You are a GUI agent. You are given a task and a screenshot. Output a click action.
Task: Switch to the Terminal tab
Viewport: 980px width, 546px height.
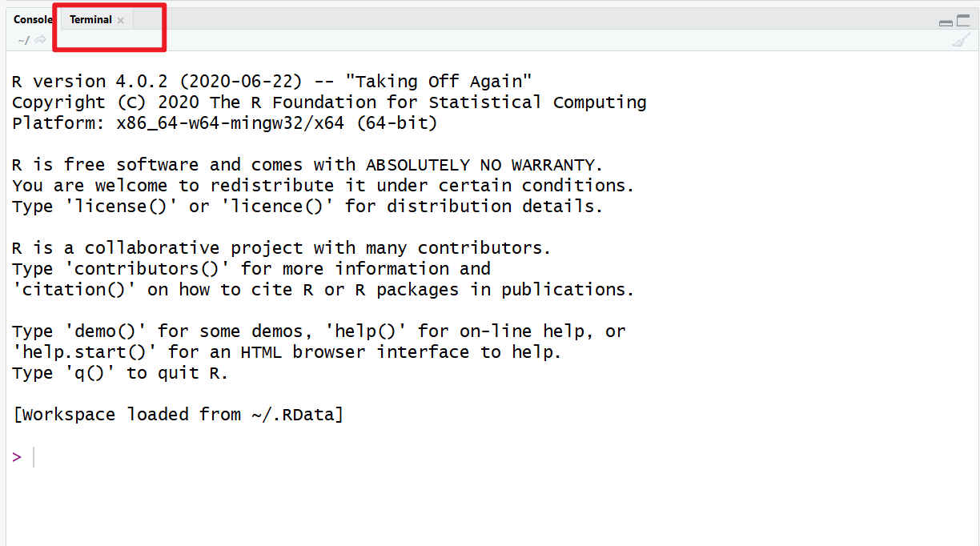click(90, 20)
